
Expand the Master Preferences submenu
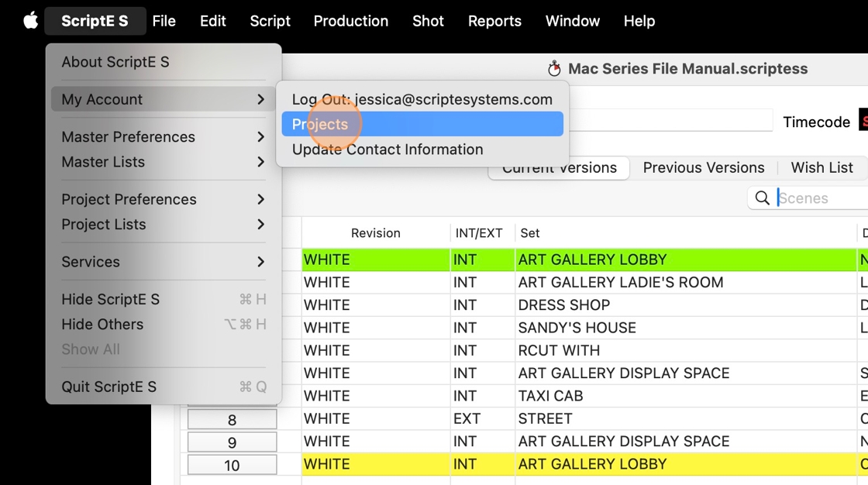[164, 137]
